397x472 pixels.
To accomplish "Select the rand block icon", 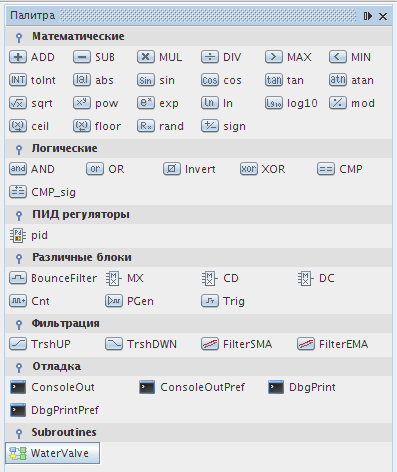I will [x=146, y=126].
